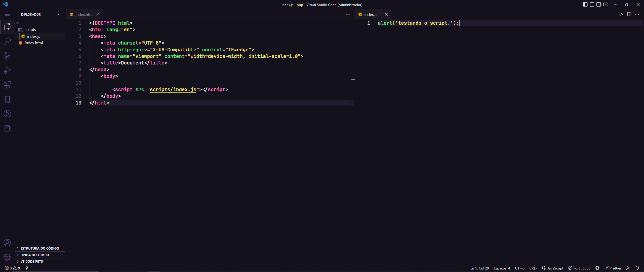Click the alert code line in index.js
This screenshot has width=644, height=272.
click(418, 23)
